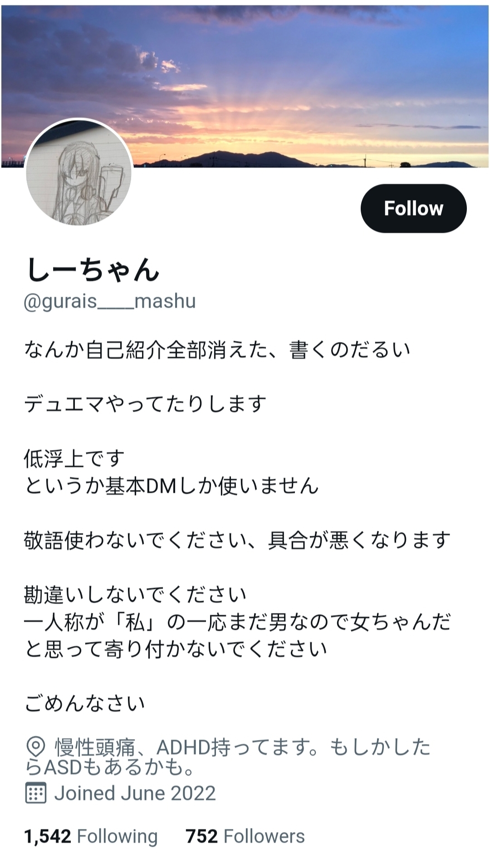Click the bio line 勘違いしないでください

click(x=135, y=594)
